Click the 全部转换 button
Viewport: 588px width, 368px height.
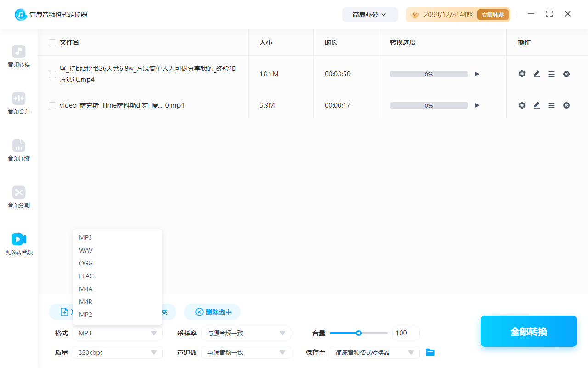coord(528,331)
